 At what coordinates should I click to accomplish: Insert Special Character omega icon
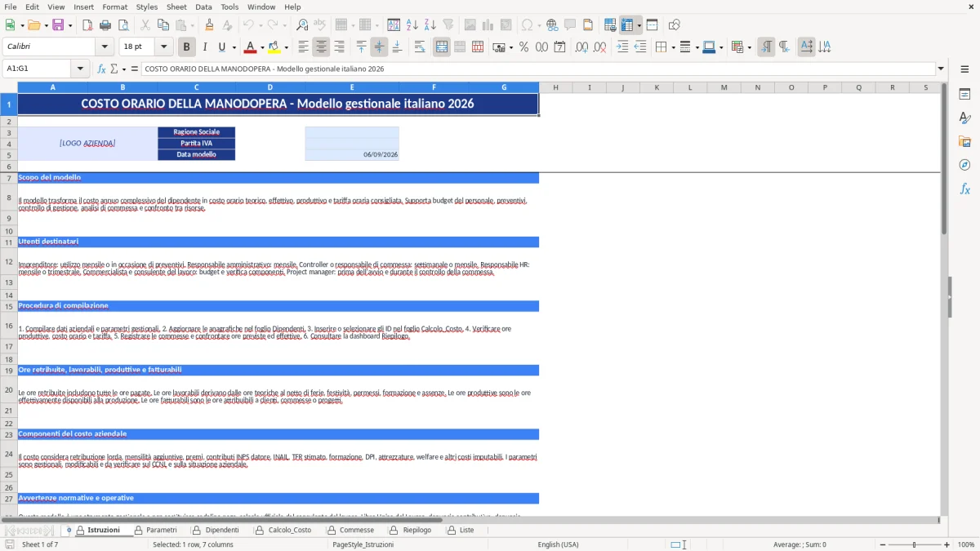pyautogui.click(x=527, y=25)
